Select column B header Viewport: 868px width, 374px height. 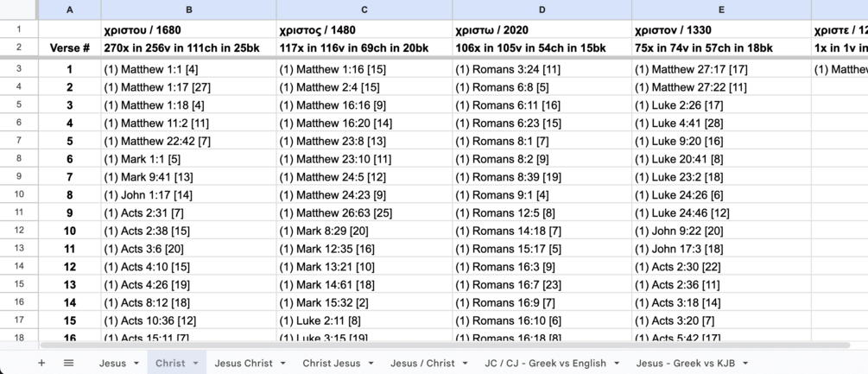pos(189,10)
